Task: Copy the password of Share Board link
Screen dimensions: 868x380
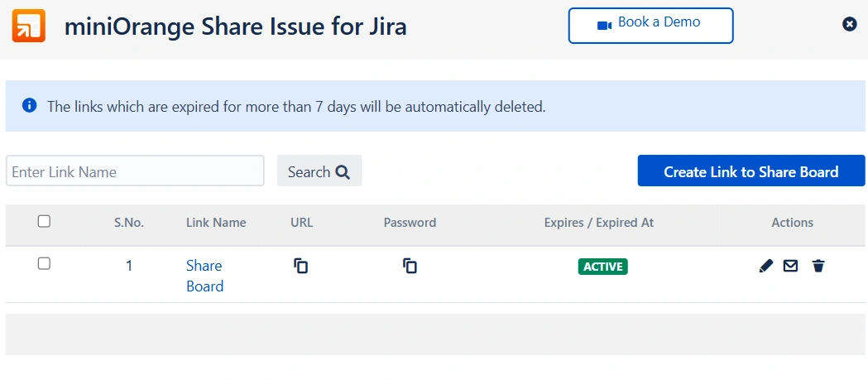Action: (410, 266)
